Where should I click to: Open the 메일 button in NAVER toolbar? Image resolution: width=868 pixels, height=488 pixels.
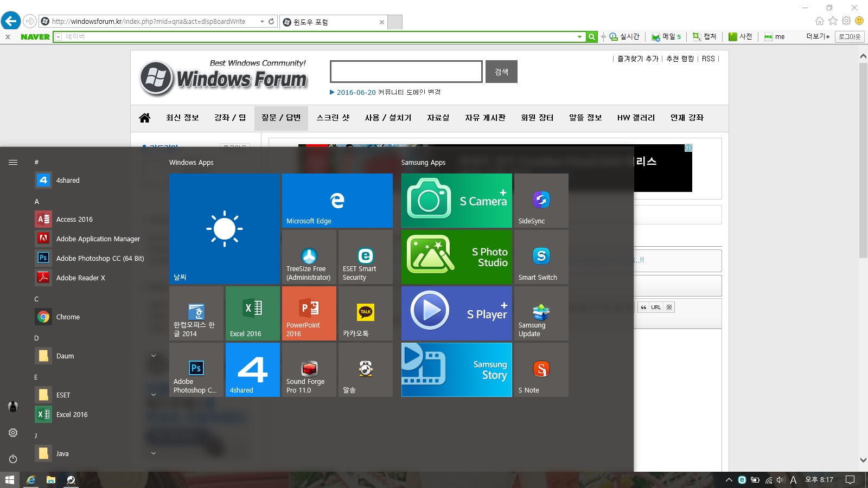pos(666,37)
